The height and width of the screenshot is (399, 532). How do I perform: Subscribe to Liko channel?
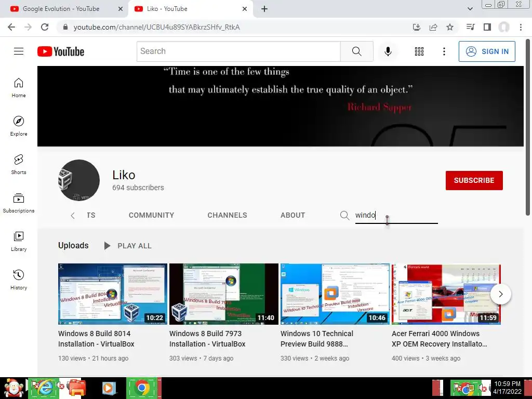point(474,180)
